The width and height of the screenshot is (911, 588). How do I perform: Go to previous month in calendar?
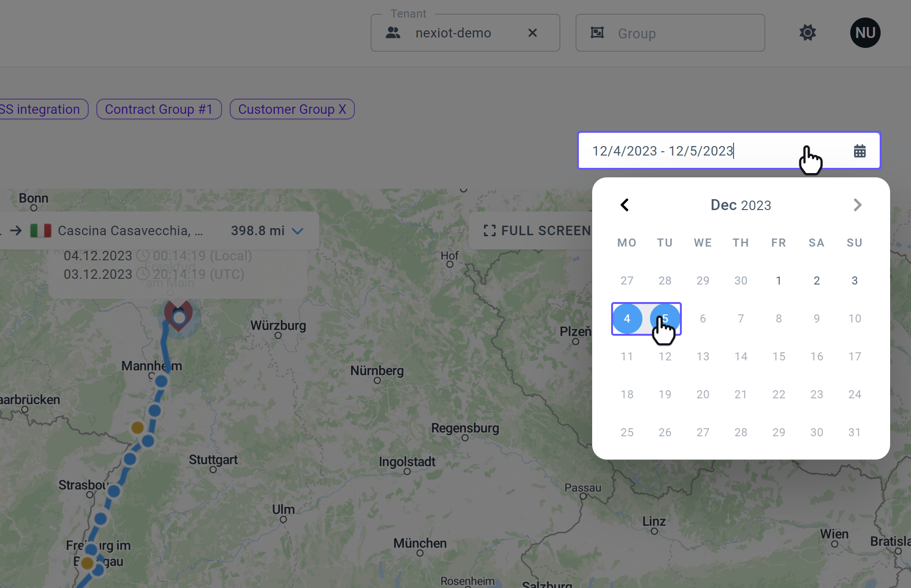(625, 205)
